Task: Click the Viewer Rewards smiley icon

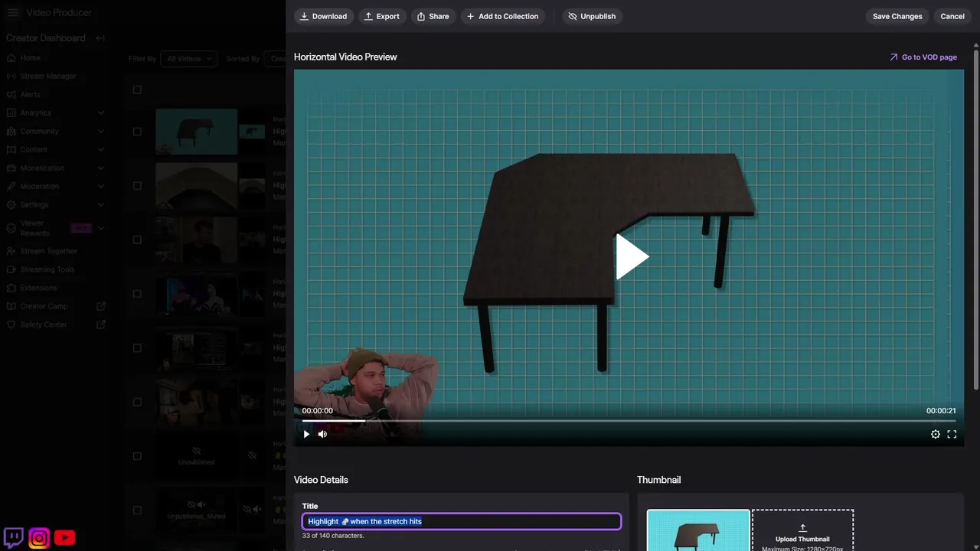Action: (11, 228)
